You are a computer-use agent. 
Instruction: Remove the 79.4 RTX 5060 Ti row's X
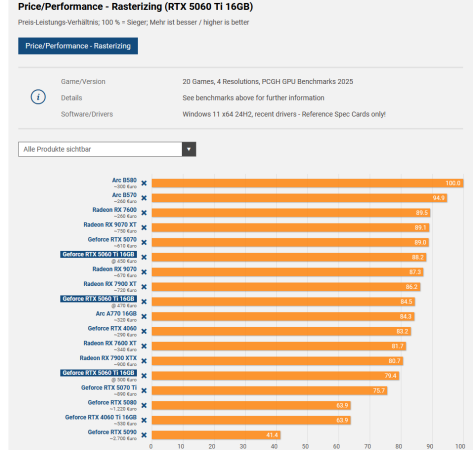click(x=144, y=376)
